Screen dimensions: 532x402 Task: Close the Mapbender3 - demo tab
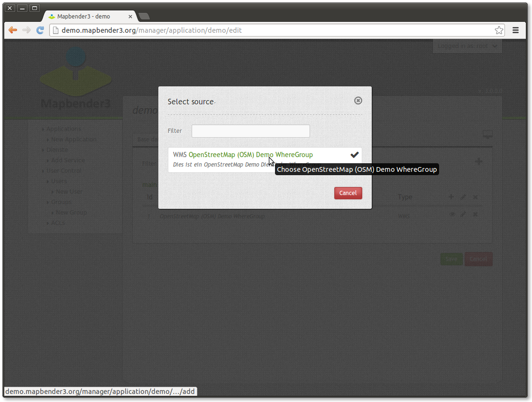[x=130, y=16]
